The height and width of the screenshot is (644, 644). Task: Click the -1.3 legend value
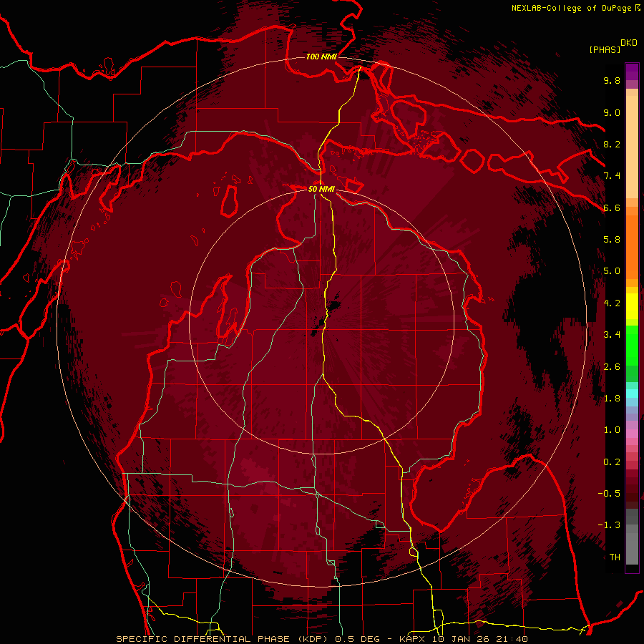[x=609, y=525]
